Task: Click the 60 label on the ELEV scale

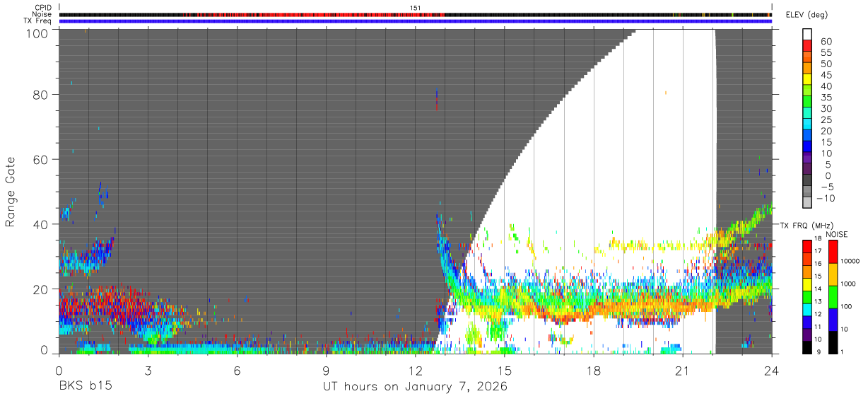Action: tap(826, 41)
